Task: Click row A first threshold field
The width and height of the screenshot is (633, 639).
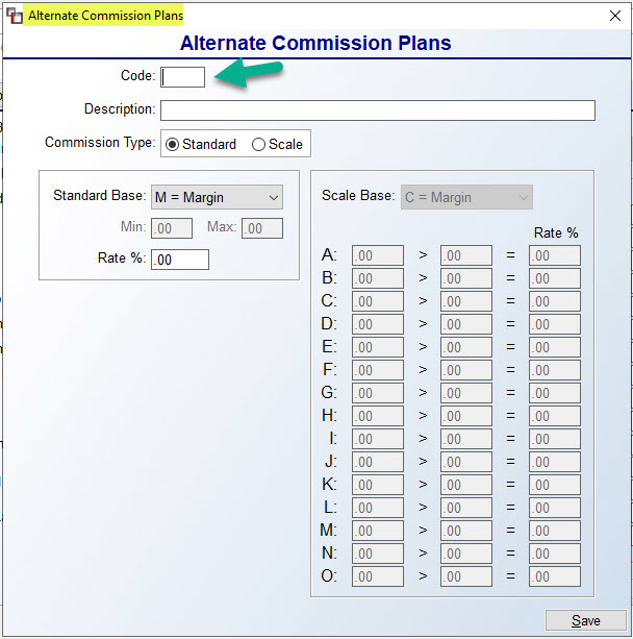Action: point(378,256)
